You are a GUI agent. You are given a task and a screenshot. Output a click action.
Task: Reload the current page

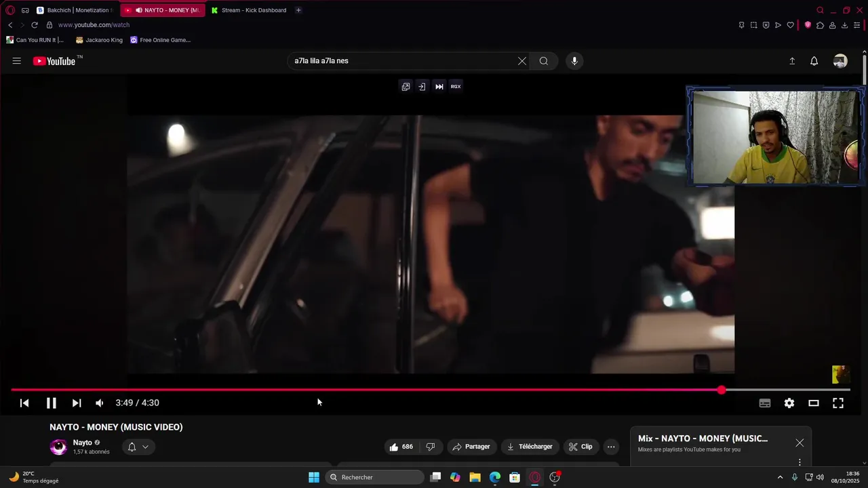click(35, 25)
